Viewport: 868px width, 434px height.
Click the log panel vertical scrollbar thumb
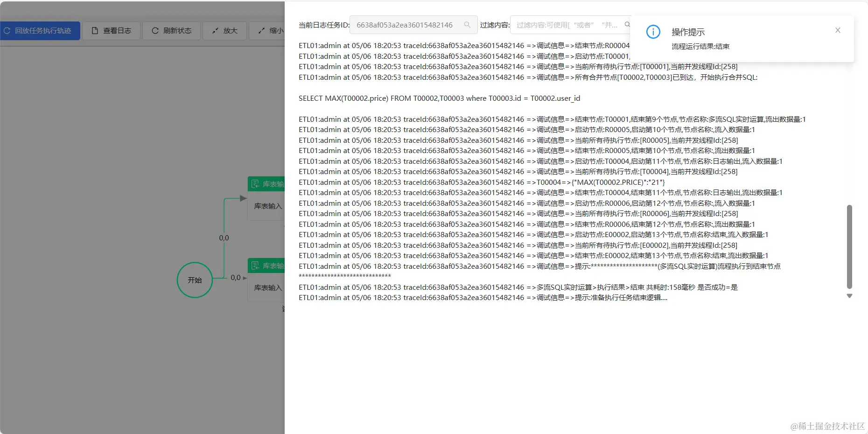(849, 246)
